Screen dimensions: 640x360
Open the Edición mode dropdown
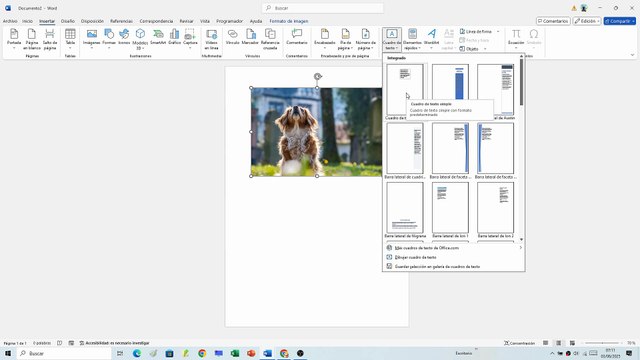click(587, 21)
